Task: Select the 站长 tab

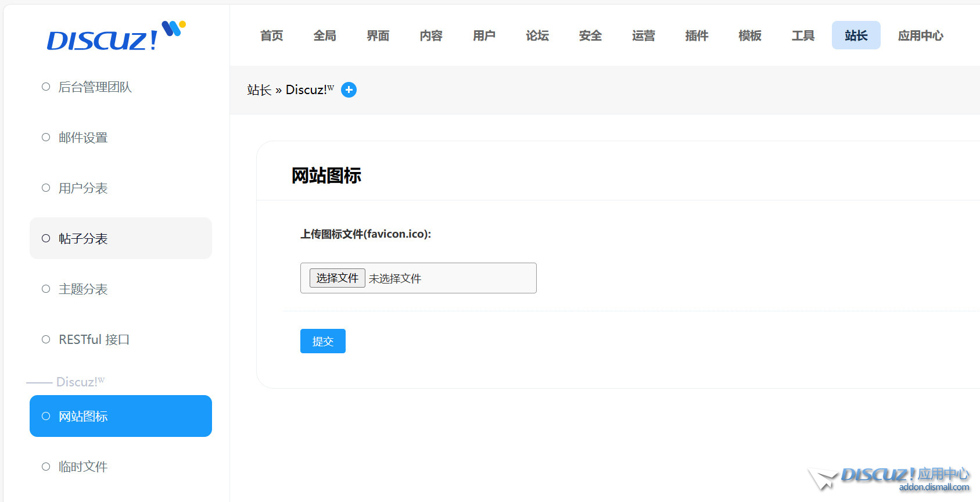Action: (x=856, y=35)
